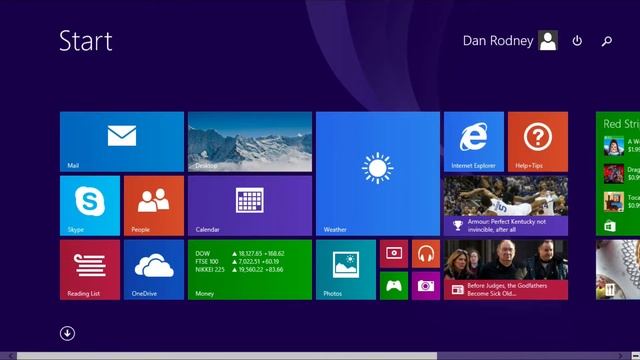Open the small green Xbox Games tile

[394, 286]
